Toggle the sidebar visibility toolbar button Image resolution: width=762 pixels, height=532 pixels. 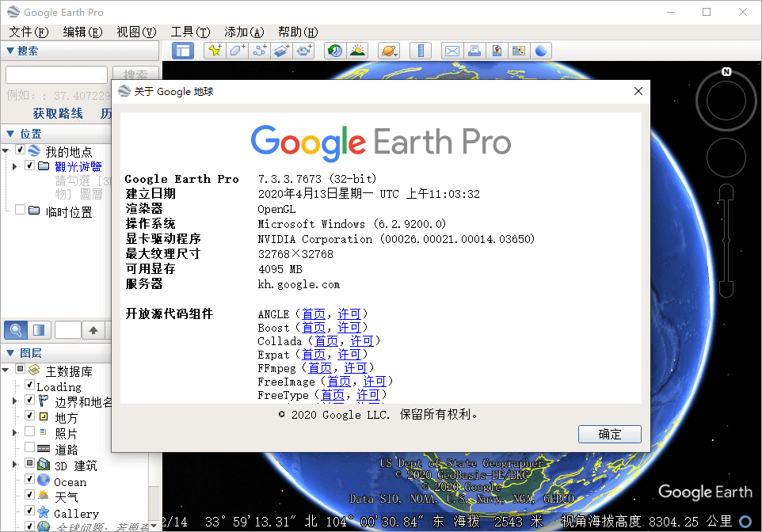(x=183, y=51)
